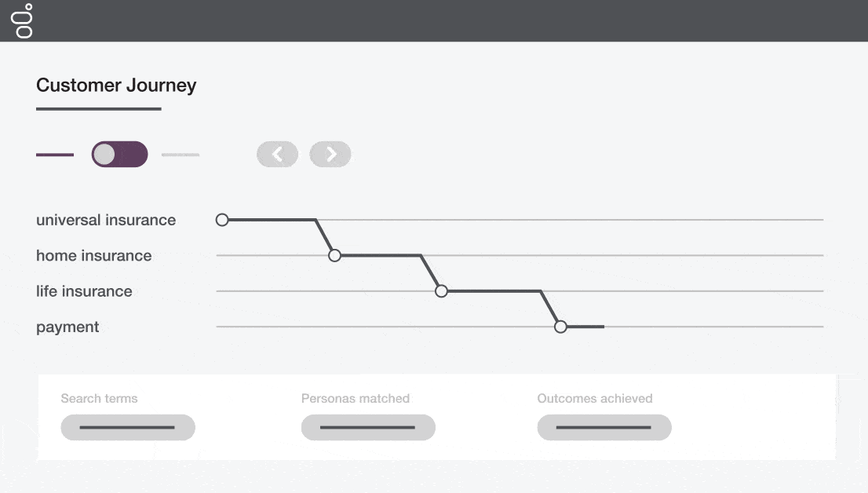Click the final node on the payment row
This screenshot has width=868, height=493.
(560, 326)
